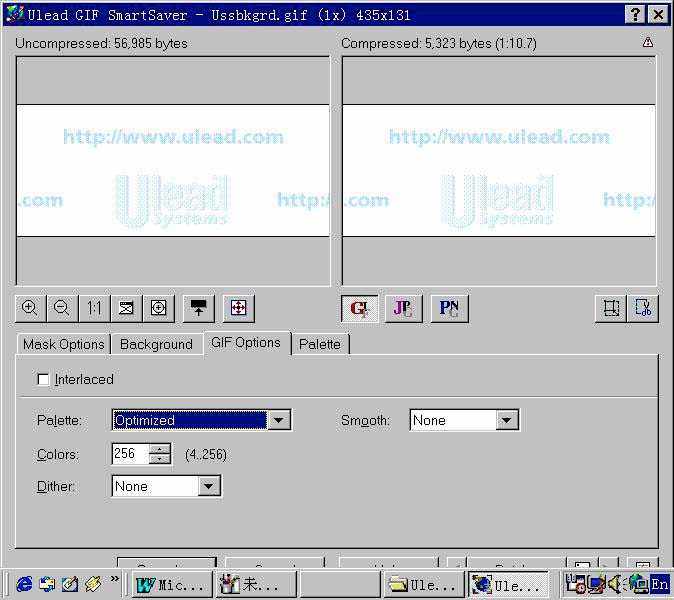Switch to the Mask Options tab
This screenshot has height=600, width=674.
pyautogui.click(x=63, y=344)
